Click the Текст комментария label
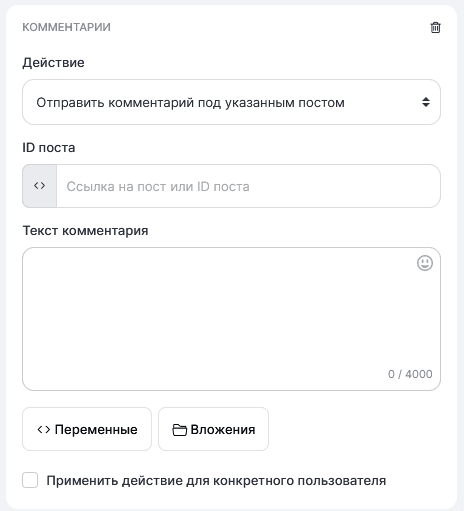 click(85, 231)
